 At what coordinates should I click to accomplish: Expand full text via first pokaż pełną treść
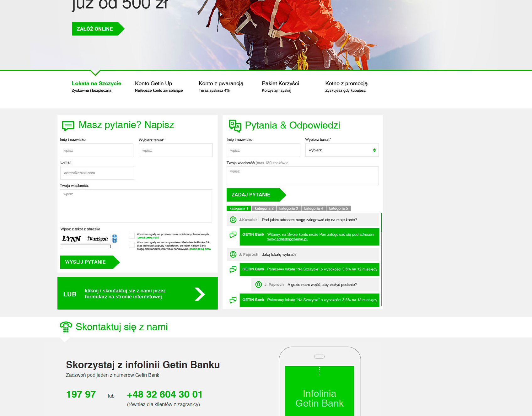148,238
